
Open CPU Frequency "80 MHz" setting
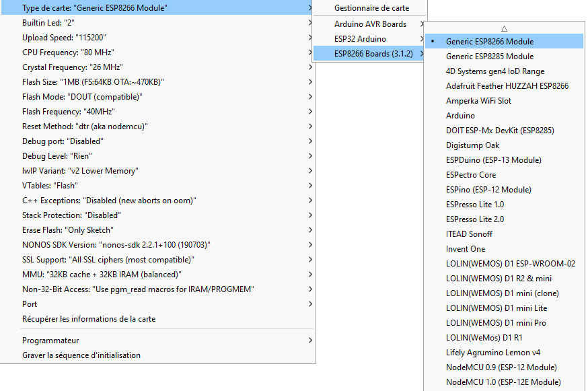(157, 52)
